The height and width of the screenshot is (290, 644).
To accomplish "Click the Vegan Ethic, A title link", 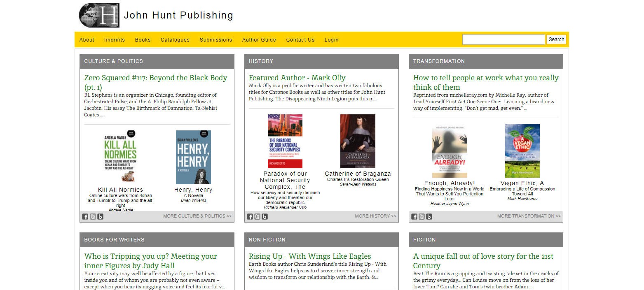I will (x=522, y=183).
